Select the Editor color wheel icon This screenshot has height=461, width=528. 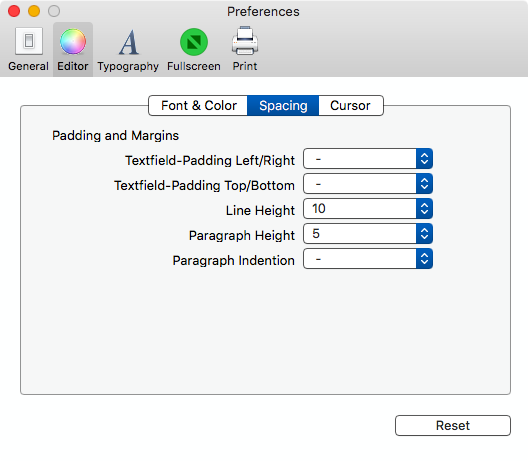click(x=73, y=41)
